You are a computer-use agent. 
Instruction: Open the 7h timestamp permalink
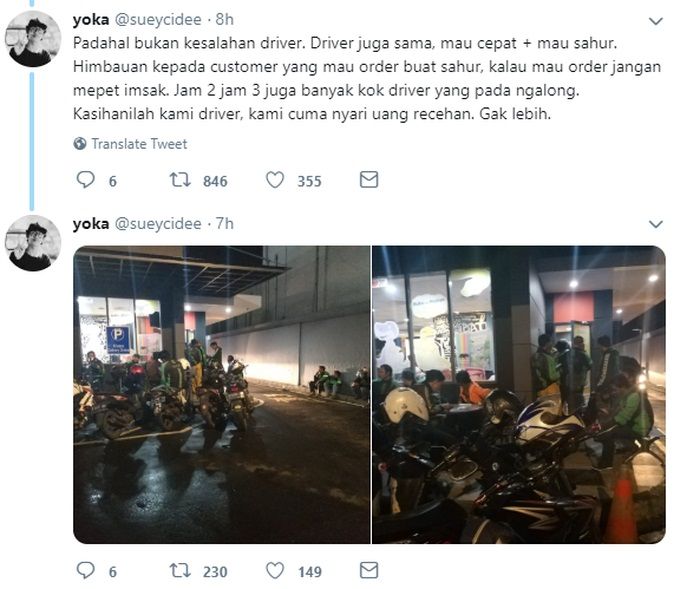225,223
